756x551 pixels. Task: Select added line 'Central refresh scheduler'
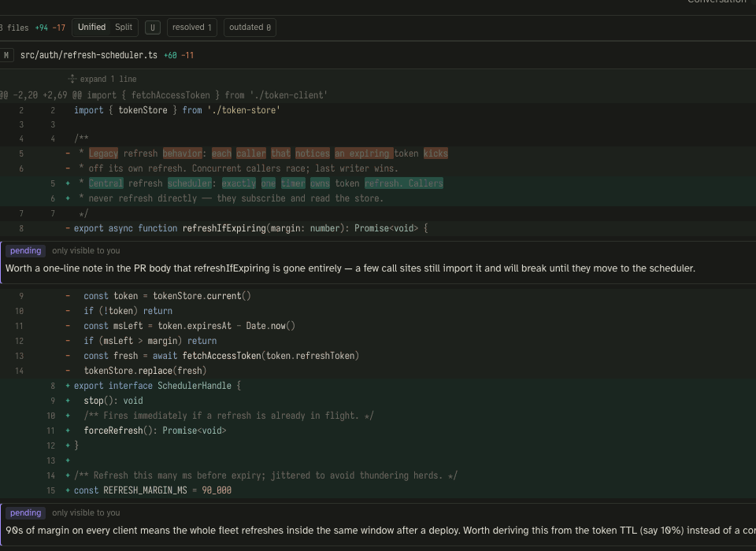378,183
